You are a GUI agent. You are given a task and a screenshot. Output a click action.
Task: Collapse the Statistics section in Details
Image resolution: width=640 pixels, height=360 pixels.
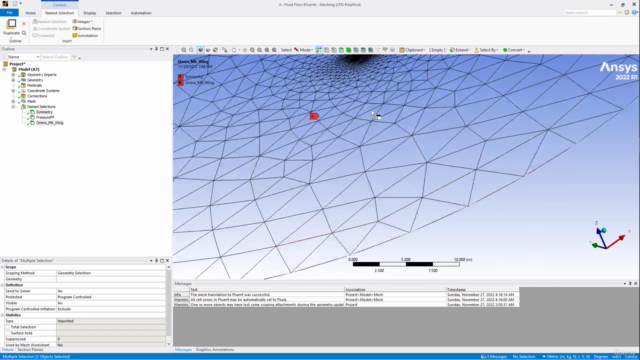(x=2, y=315)
